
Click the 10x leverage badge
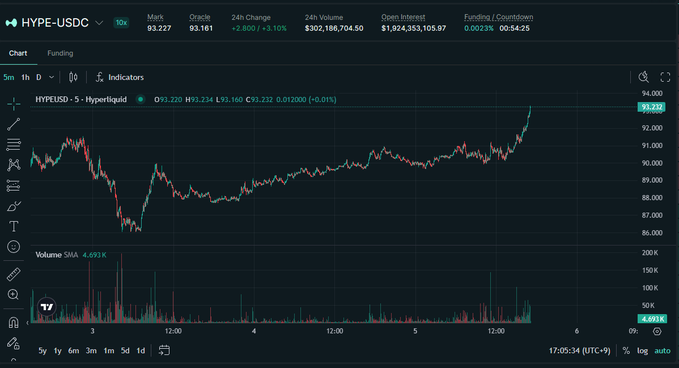pyautogui.click(x=121, y=23)
